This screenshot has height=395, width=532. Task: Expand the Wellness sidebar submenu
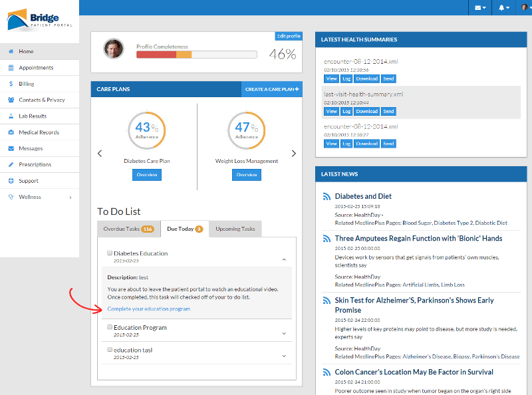(x=70, y=197)
